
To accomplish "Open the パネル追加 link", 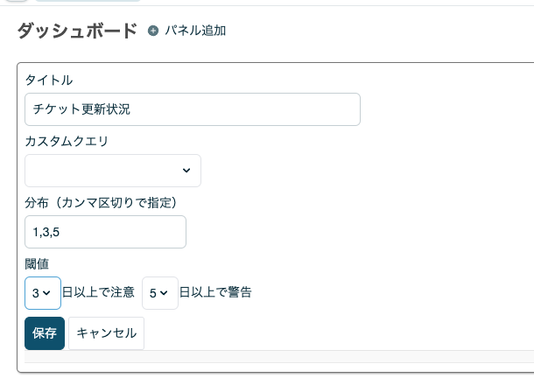I will pyautogui.click(x=195, y=31).
